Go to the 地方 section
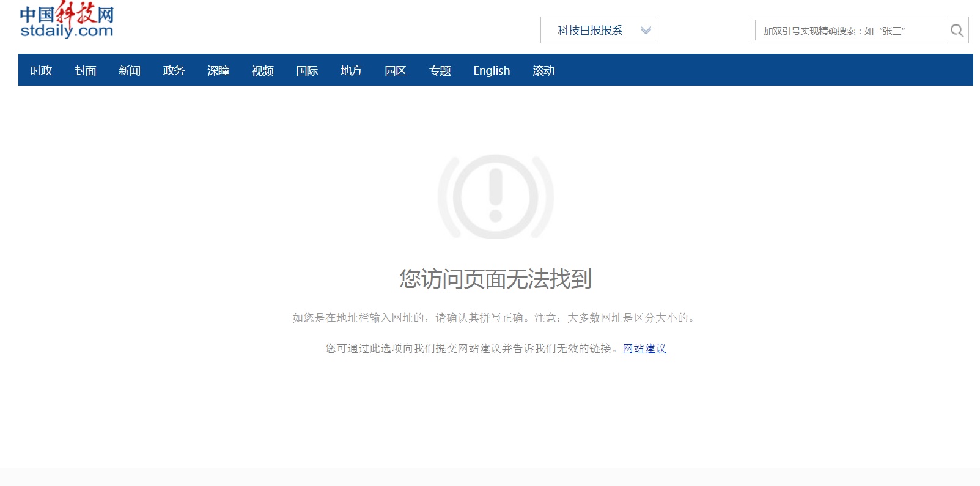Viewport: 980px width, 486px height. (351, 71)
